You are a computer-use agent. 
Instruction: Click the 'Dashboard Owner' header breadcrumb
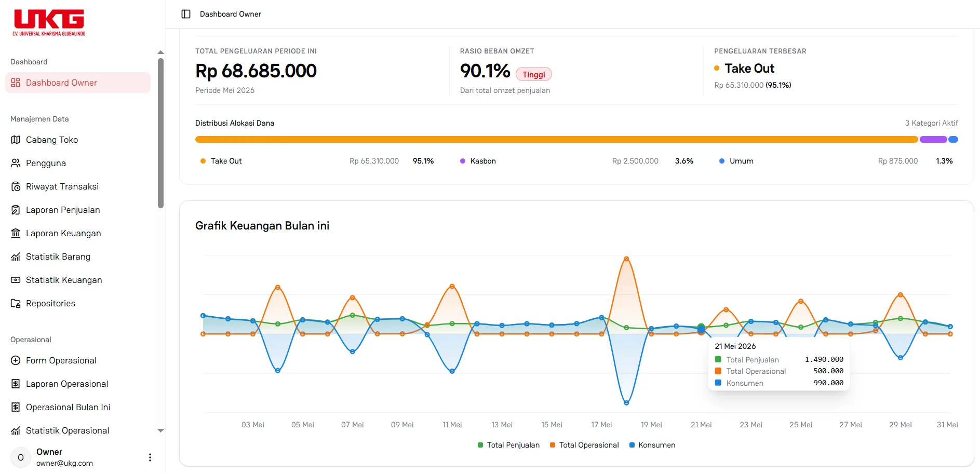pyautogui.click(x=231, y=14)
